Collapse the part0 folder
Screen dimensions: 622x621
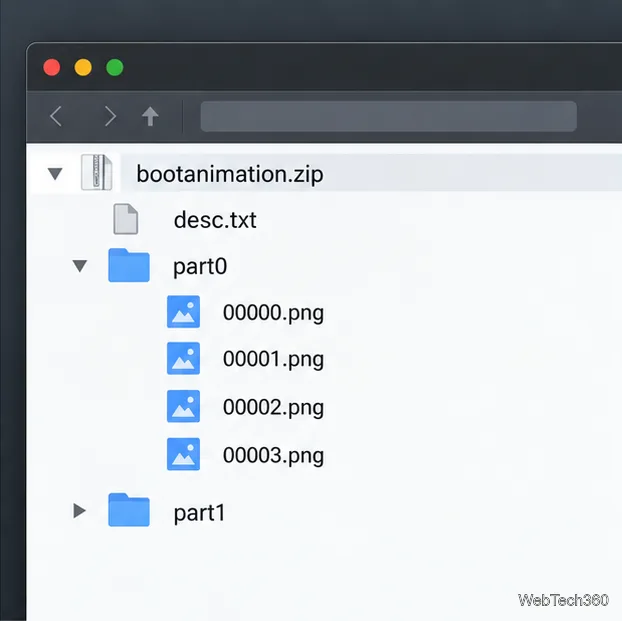point(80,266)
